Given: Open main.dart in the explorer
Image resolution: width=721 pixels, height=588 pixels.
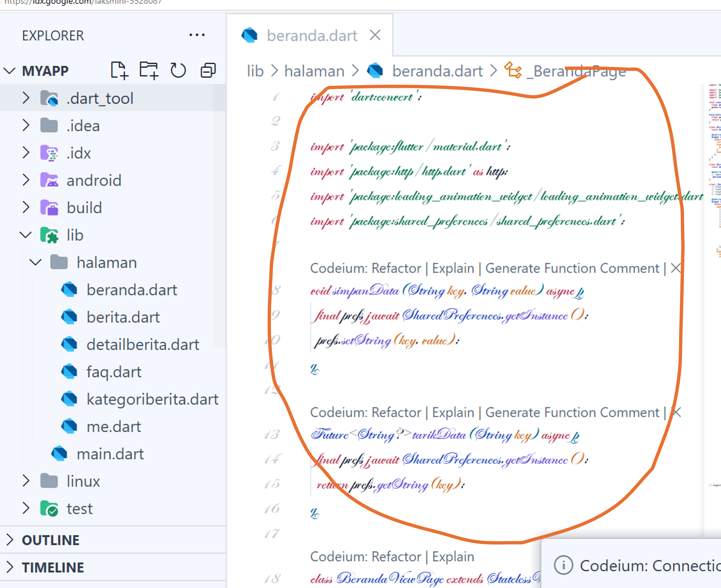Looking at the screenshot, I should coord(110,454).
